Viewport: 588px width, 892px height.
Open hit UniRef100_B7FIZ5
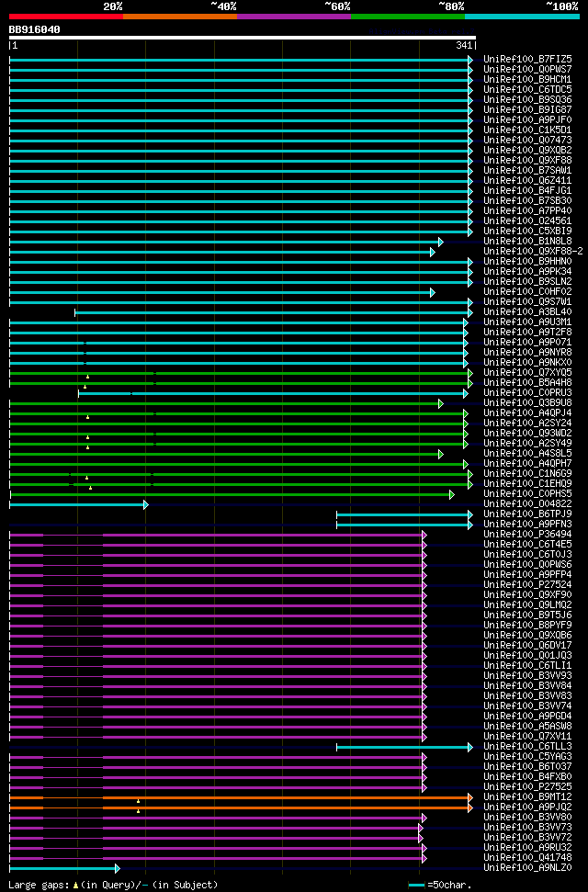pyautogui.click(x=527, y=59)
